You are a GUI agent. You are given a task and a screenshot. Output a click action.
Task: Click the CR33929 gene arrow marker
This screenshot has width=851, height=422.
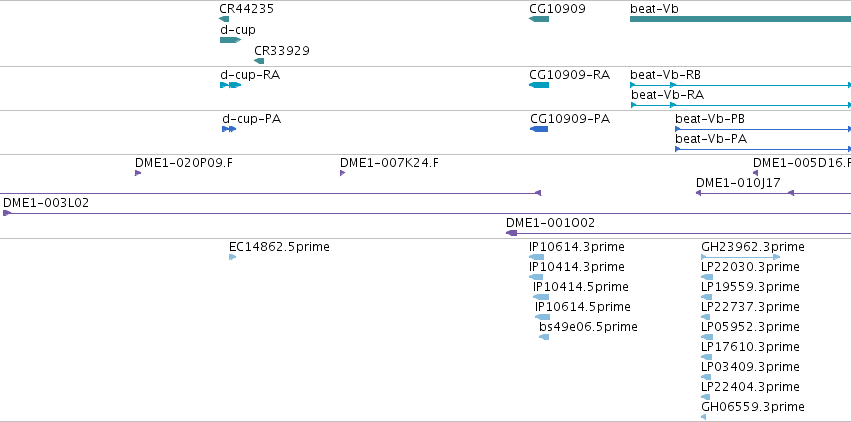point(259,61)
